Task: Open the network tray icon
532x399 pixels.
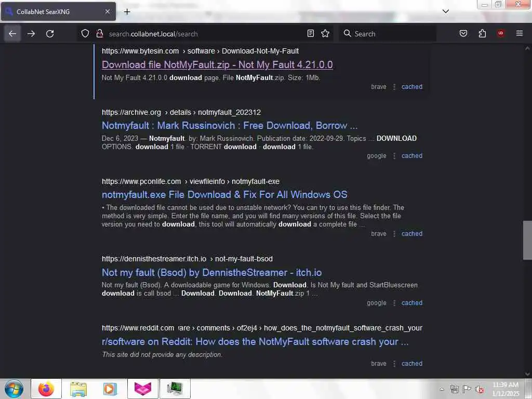Action: click(454, 389)
